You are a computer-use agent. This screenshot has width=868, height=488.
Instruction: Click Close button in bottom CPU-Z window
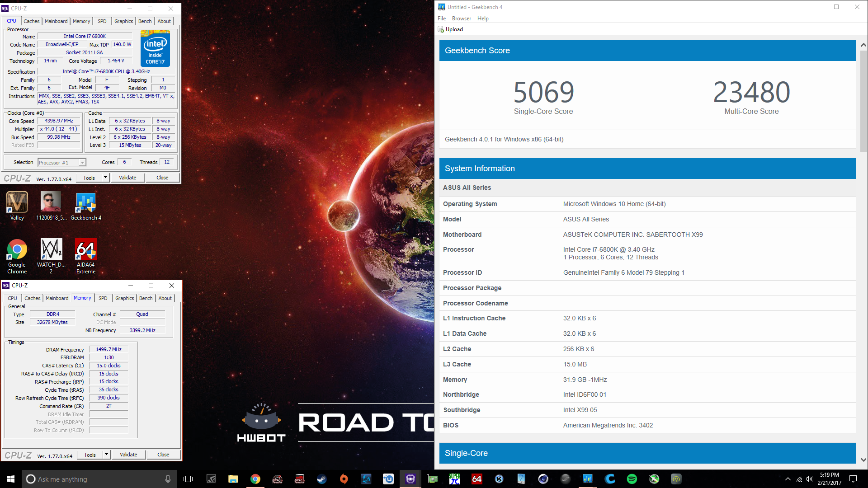pos(163,455)
